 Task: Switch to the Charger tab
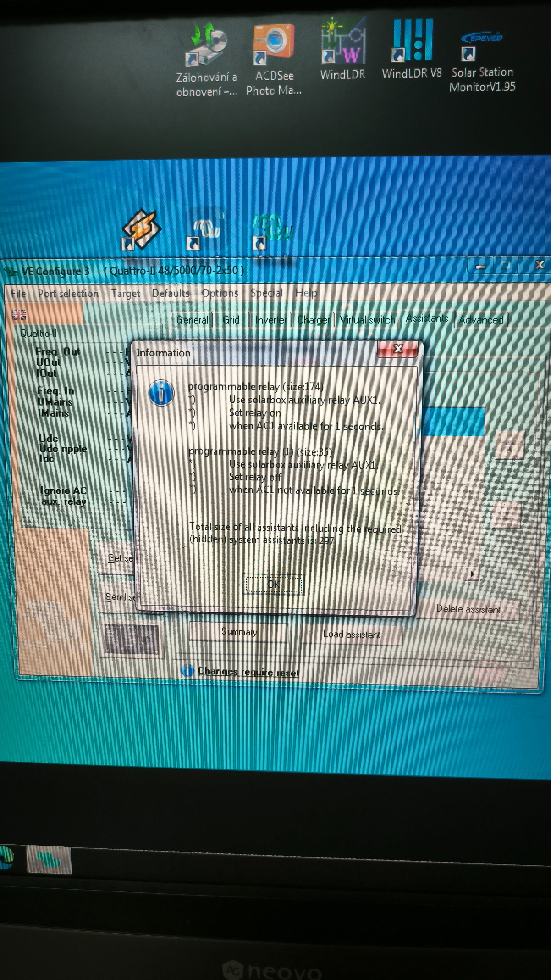click(313, 320)
